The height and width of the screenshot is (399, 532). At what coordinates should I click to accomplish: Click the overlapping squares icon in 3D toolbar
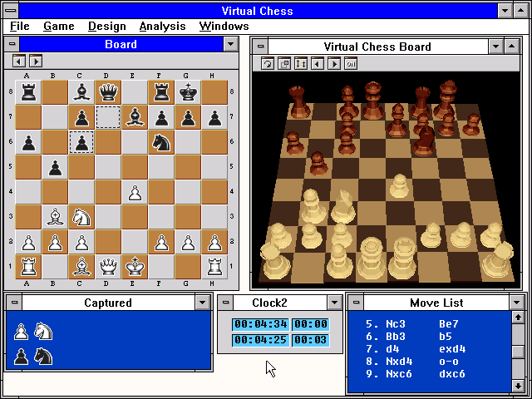tap(284, 63)
